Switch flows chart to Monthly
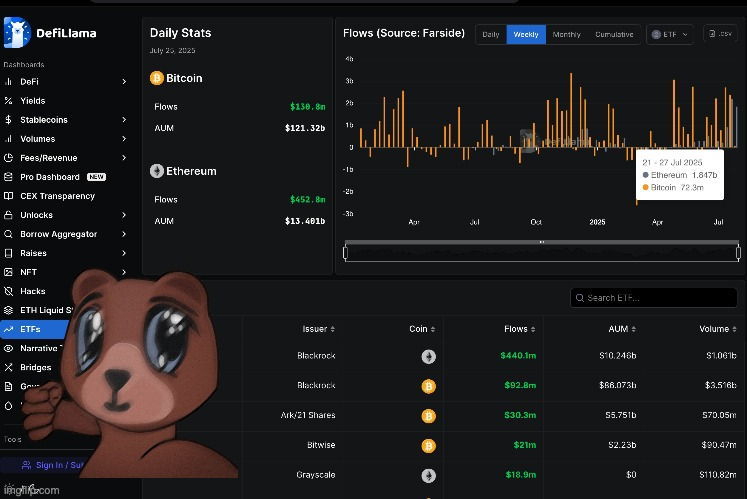The image size is (747, 499). (566, 34)
